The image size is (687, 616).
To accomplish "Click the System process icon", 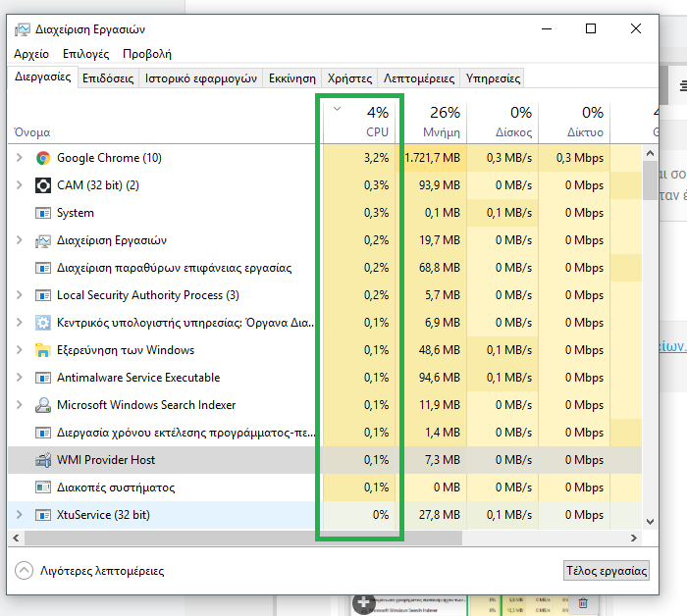I will tap(43, 213).
